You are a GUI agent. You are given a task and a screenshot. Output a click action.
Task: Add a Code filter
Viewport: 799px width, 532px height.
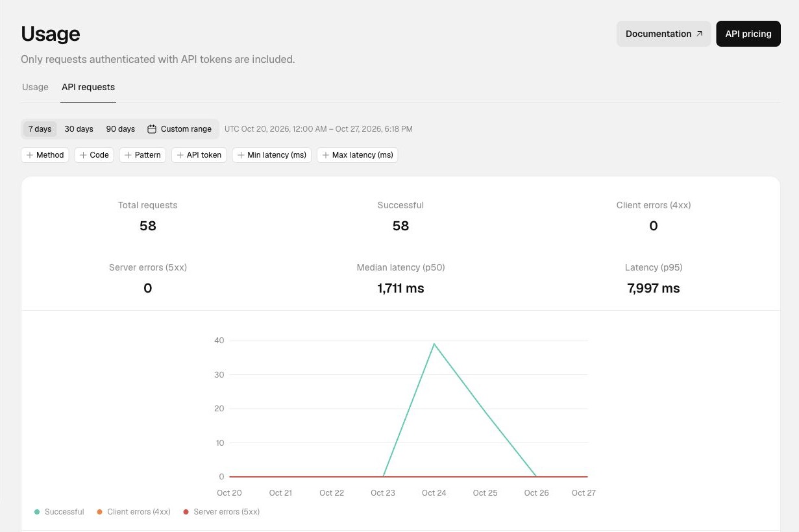(x=94, y=155)
